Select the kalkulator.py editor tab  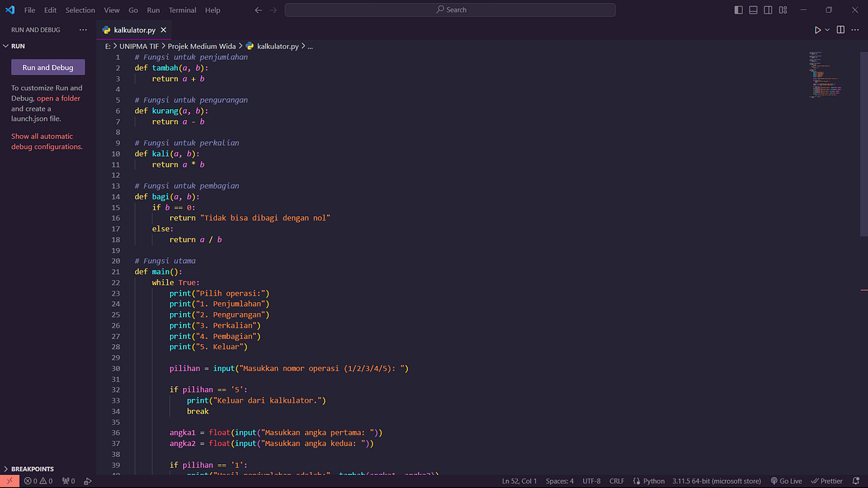tap(135, 30)
